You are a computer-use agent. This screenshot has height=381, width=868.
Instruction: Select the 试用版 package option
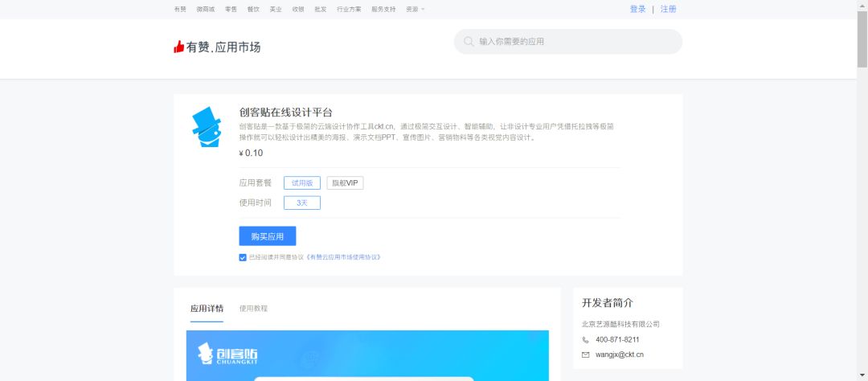[302, 183]
